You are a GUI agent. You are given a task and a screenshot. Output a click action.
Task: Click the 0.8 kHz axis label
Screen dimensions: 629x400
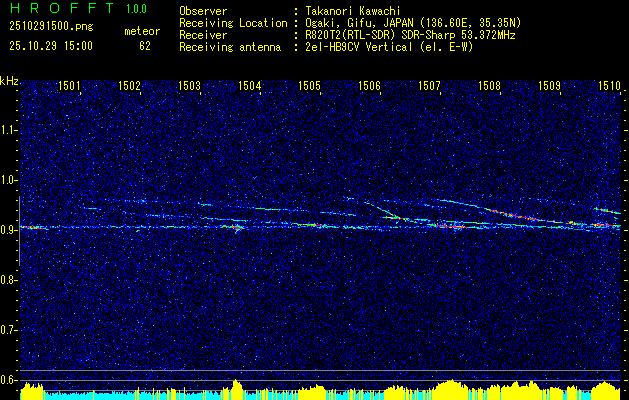tap(8, 280)
